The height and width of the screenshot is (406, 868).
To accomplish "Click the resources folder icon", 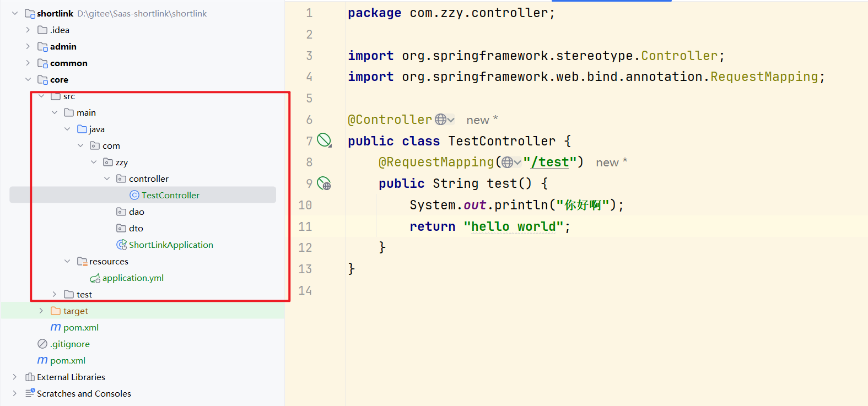I will click(x=82, y=261).
